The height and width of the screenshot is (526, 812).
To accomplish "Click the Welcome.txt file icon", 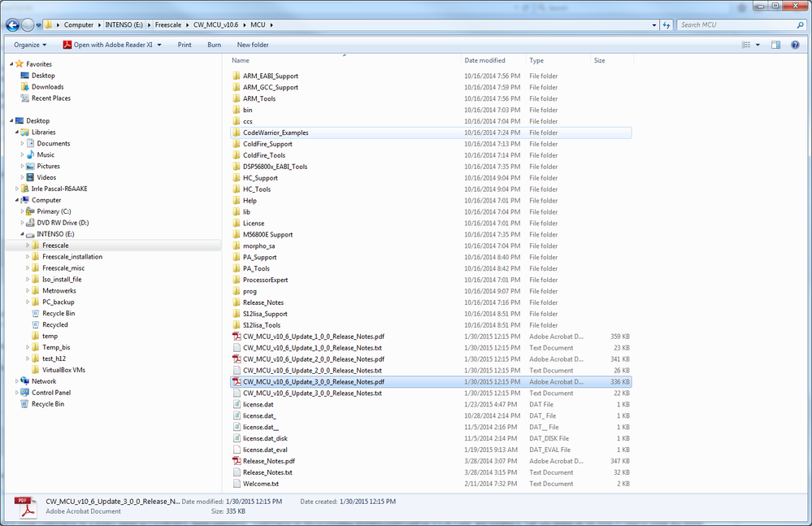I will 237,484.
